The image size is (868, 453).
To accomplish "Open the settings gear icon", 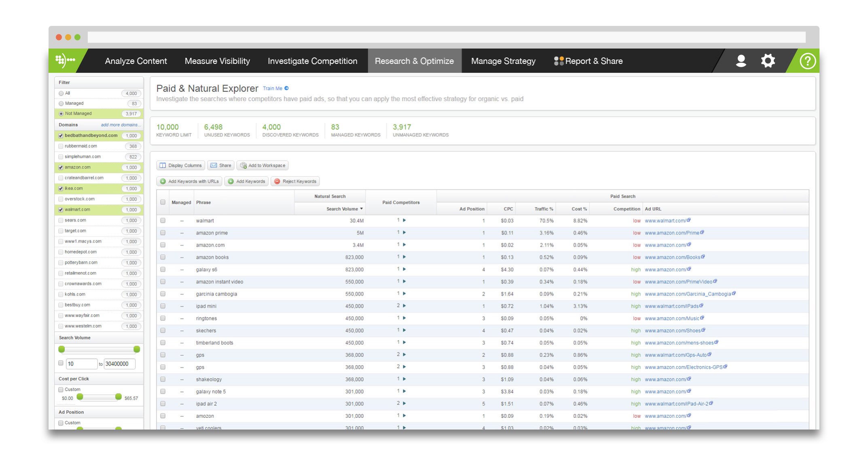I will [x=768, y=61].
